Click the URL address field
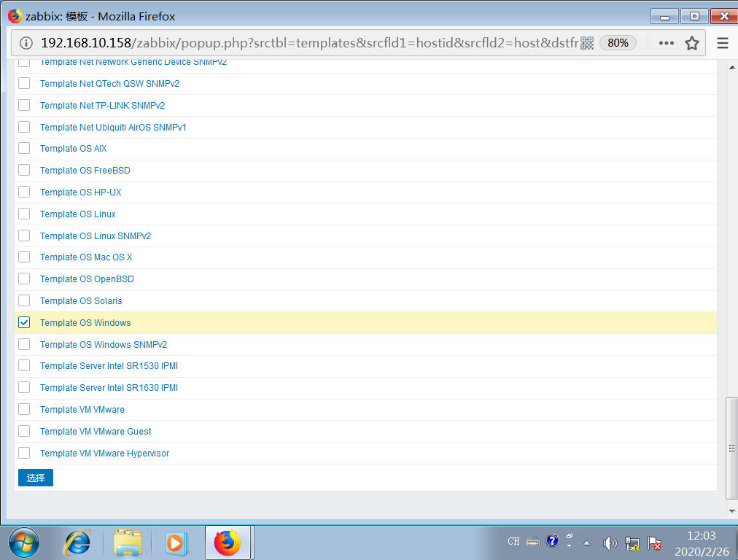Screen dimensions: 738x560 309,43
